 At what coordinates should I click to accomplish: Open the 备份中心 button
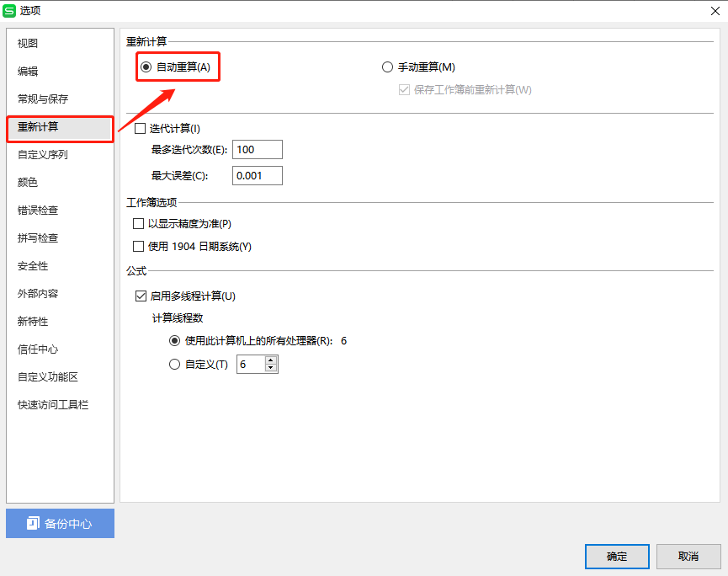61,524
